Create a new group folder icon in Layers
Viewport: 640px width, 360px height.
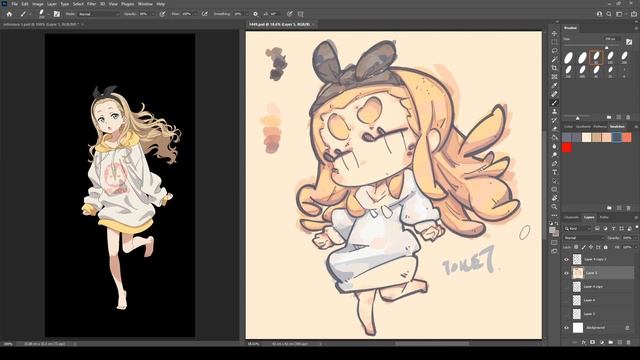click(x=611, y=342)
